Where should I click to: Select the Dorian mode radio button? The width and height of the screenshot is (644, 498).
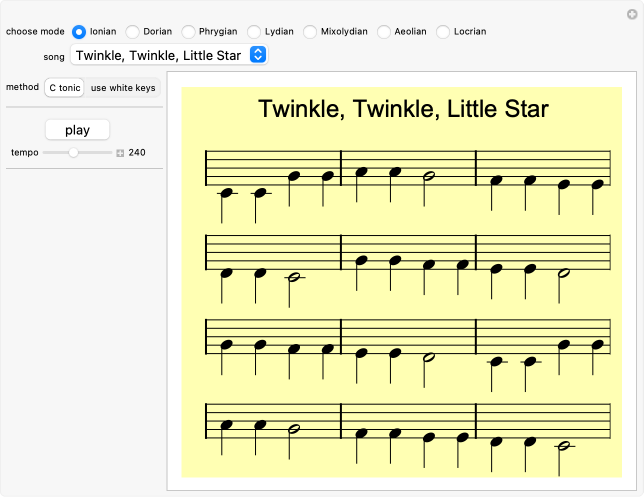click(x=133, y=31)
